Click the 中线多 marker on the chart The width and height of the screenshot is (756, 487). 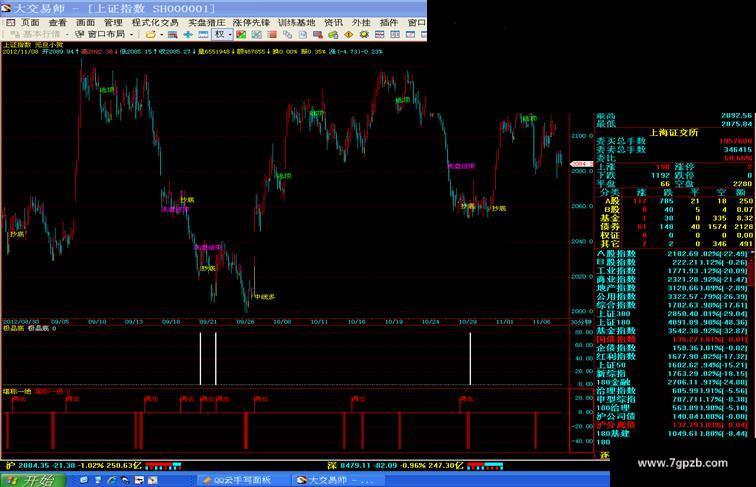click(x=265, y=297)
